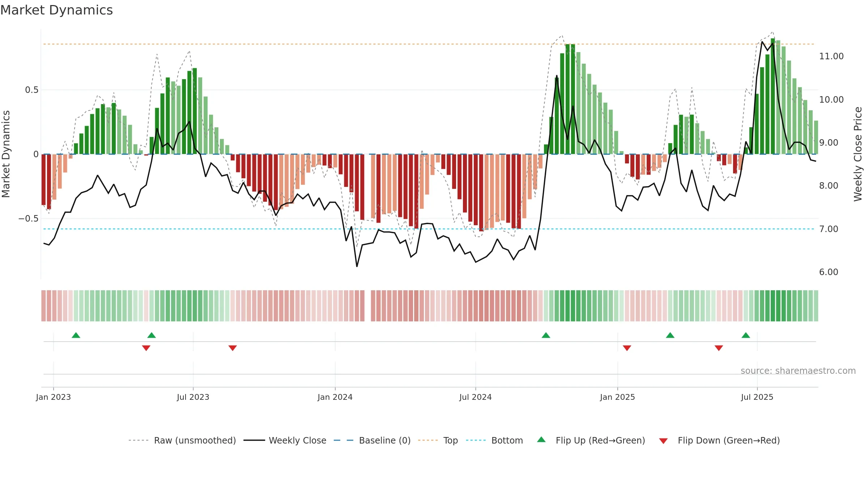868x488 pixels.
Task: Open the source: sharemaestro.com text
Action: click(x=798, y=371)
